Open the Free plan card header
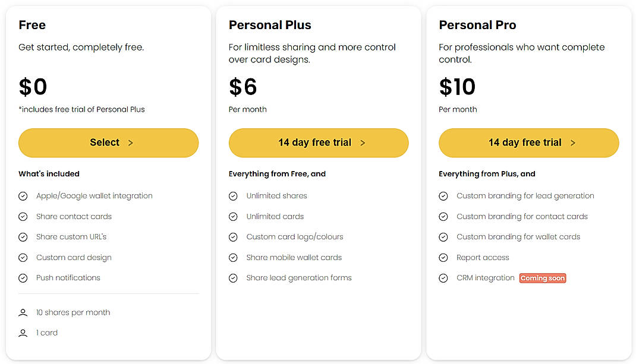This screenshot has width=636, height=364. click(x=32, y=25)
